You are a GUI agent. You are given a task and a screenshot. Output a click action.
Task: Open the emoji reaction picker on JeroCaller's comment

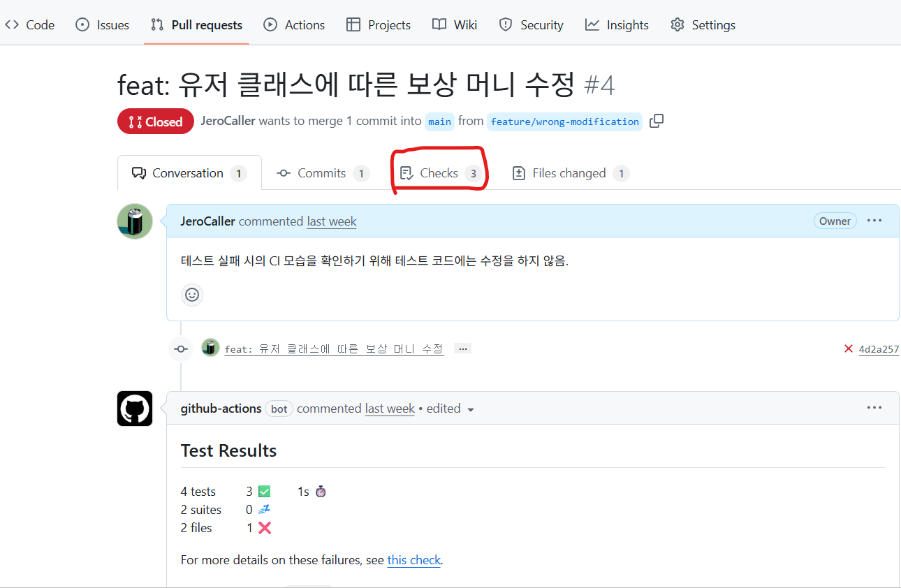click(x=192, y=295)
